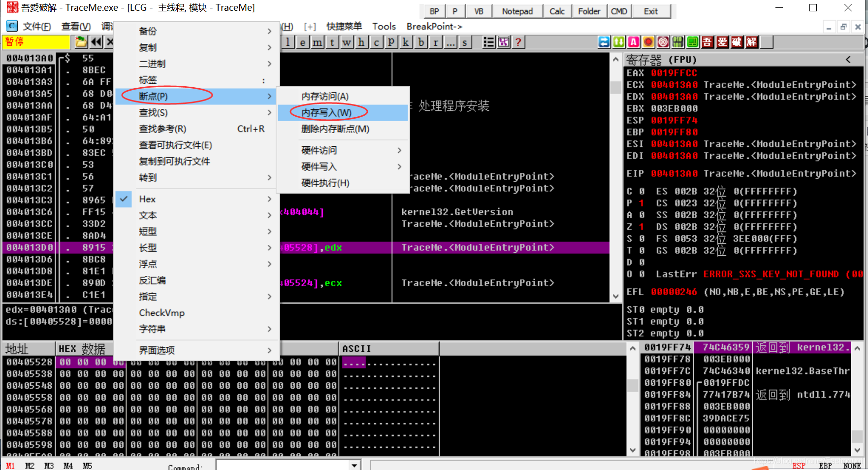Open source 's' toolbar button

pos(465,42)
